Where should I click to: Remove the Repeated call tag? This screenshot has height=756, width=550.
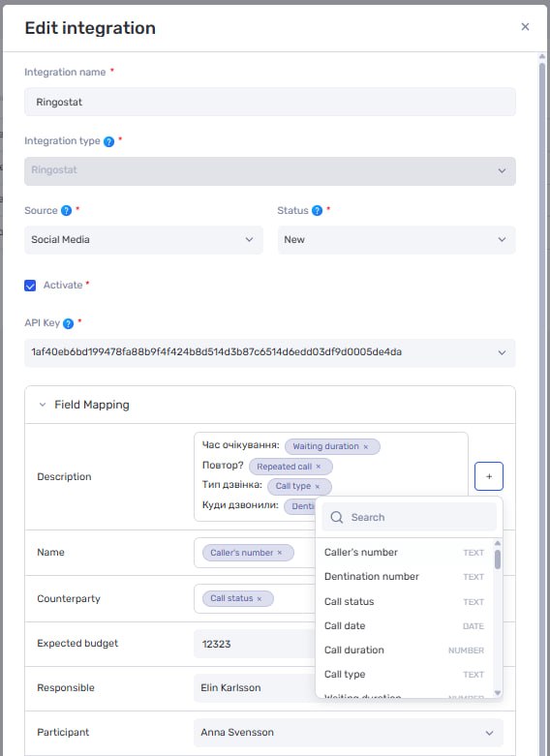click(x=319, y=467)
